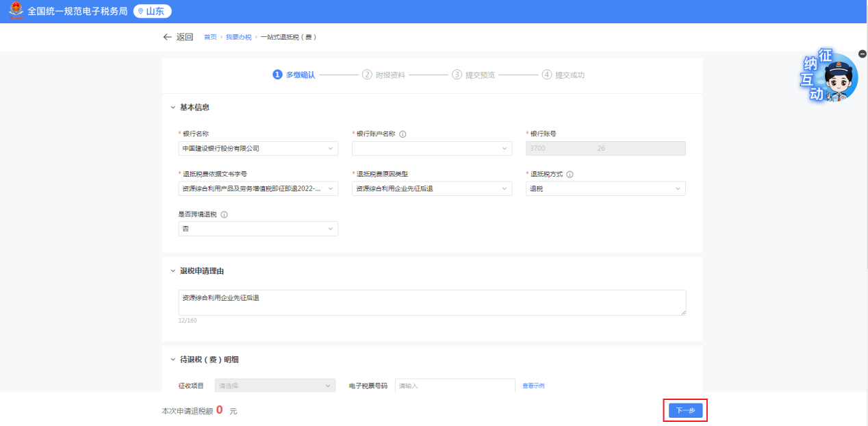Viewport: 868px width, 426px height.
Task: Open the 退抵税费原因类型 dropdown
Action: 432,188
